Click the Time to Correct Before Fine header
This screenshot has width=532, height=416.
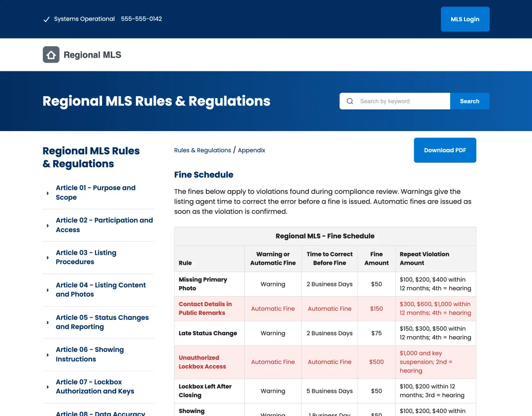(330, 258)
